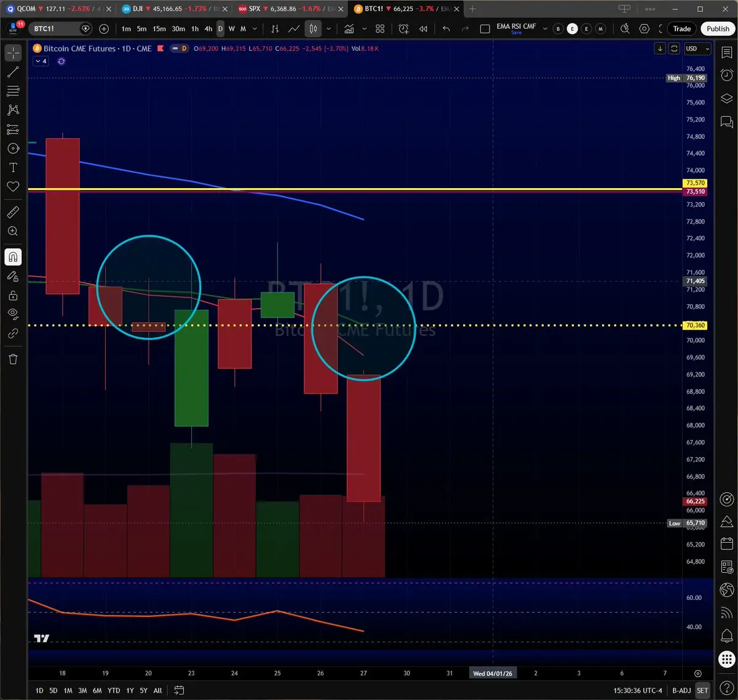Select the crosshair cursor tool
This screenshot has width=738, height=700.
click(x=13, y=53)
